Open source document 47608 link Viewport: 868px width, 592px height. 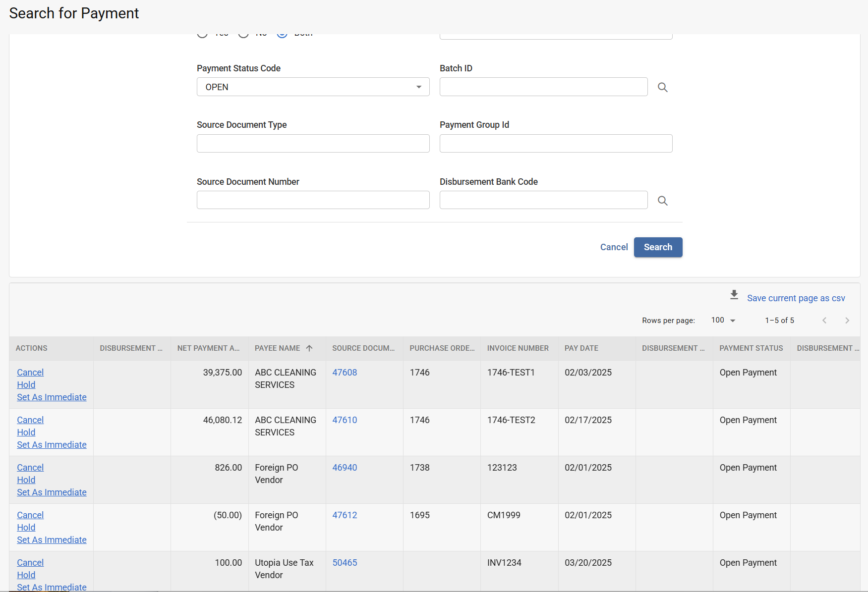click(345, 373)
